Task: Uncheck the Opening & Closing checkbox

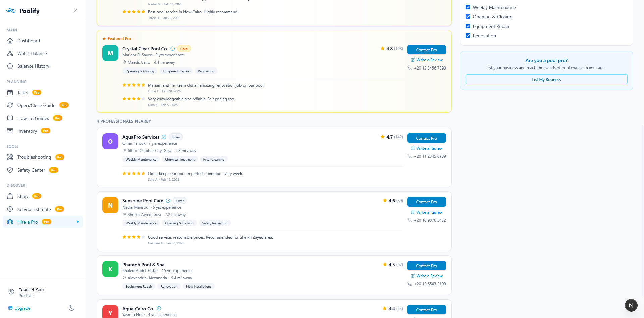Action: (468, 16)
